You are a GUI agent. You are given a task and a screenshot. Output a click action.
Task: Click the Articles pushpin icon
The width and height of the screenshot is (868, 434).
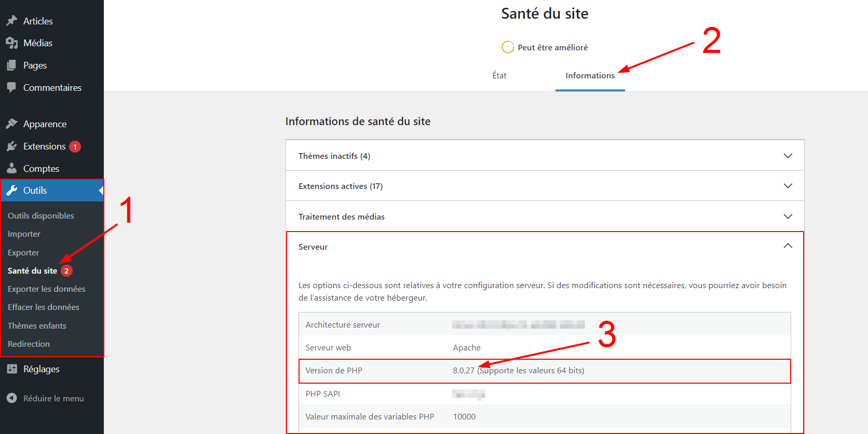click(x=11, y=21)
